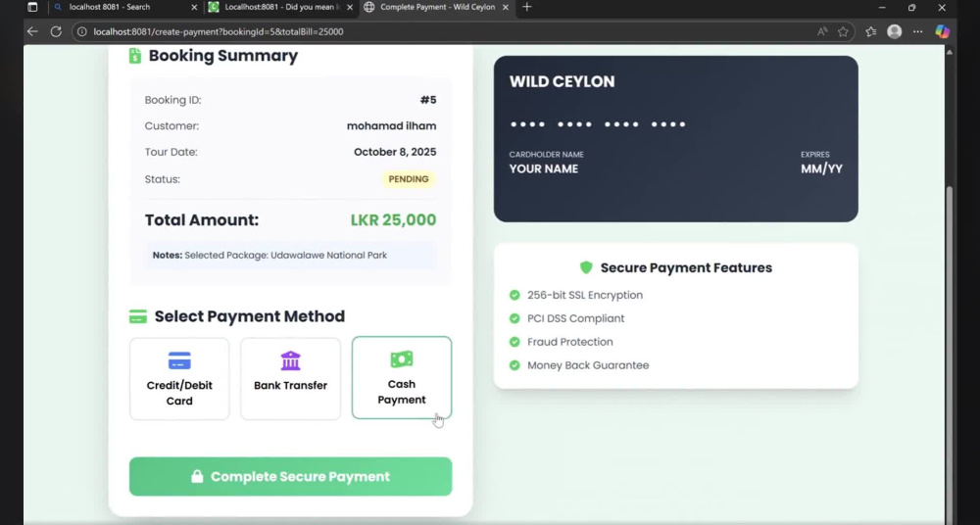
Task: Open the Favorites list icon
Action: point(871,31)
